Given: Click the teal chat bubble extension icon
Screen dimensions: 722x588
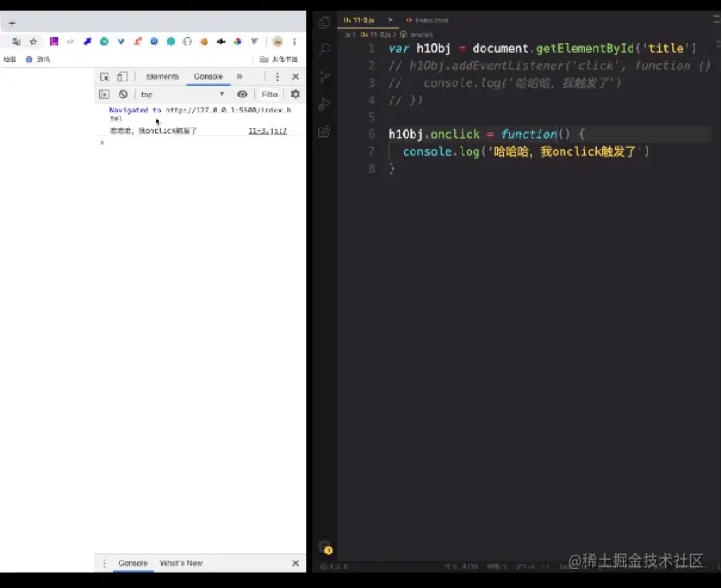Looking at the screenshot, I should [171, 42].
